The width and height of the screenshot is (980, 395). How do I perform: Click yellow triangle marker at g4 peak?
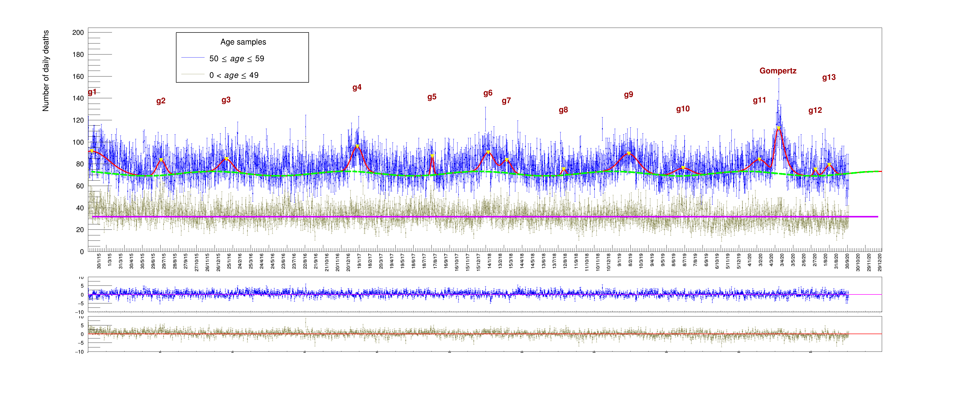(357, 146)
